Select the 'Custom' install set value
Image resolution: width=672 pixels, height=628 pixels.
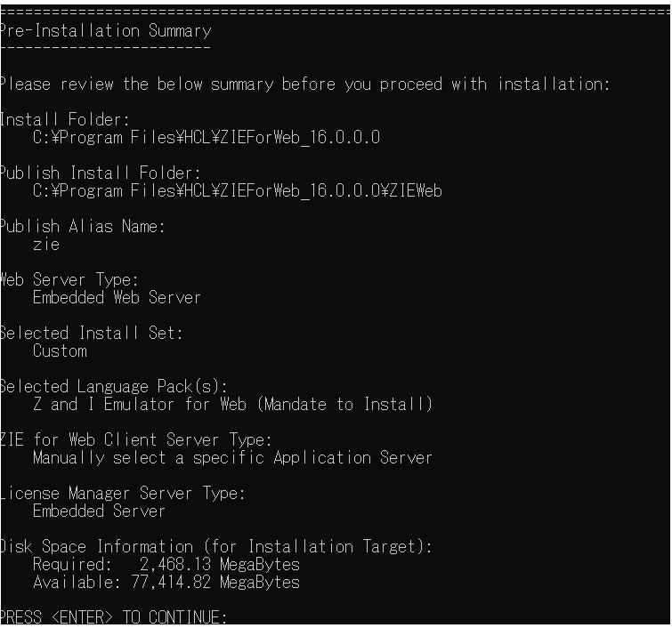60,351
